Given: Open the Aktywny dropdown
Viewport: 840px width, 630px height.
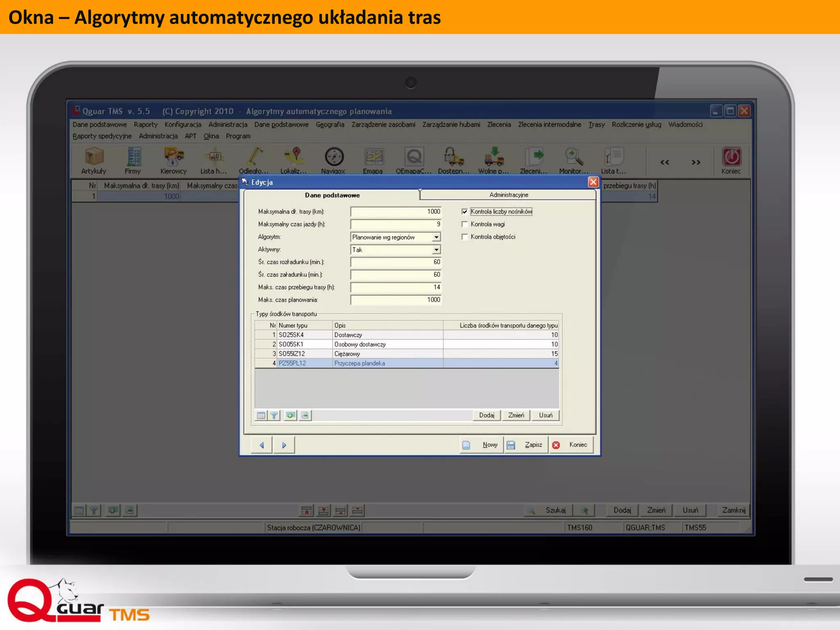Looking at the screenshot, I should [x=436, y=250].
